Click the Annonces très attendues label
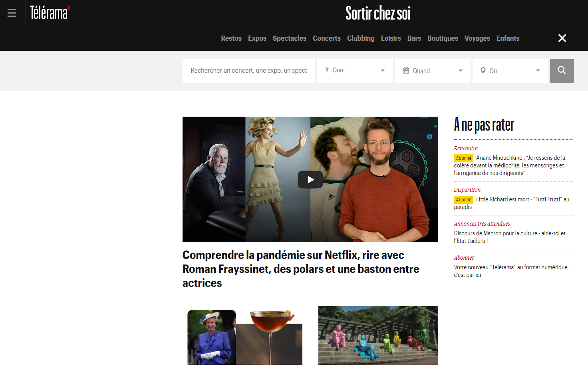Screen dimensions: 588x366 click(482, 224)
